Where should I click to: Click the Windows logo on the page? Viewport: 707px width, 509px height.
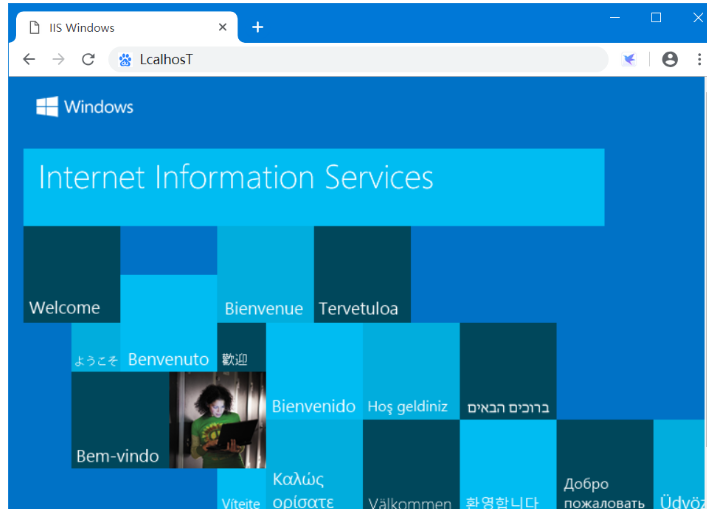[x=85, y=107]
